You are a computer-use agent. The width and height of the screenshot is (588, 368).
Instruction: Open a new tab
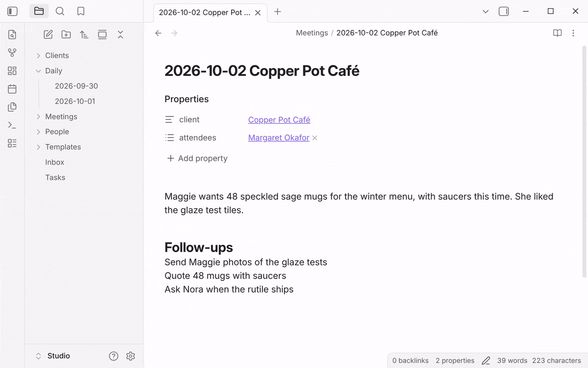[x=277, y=12]
